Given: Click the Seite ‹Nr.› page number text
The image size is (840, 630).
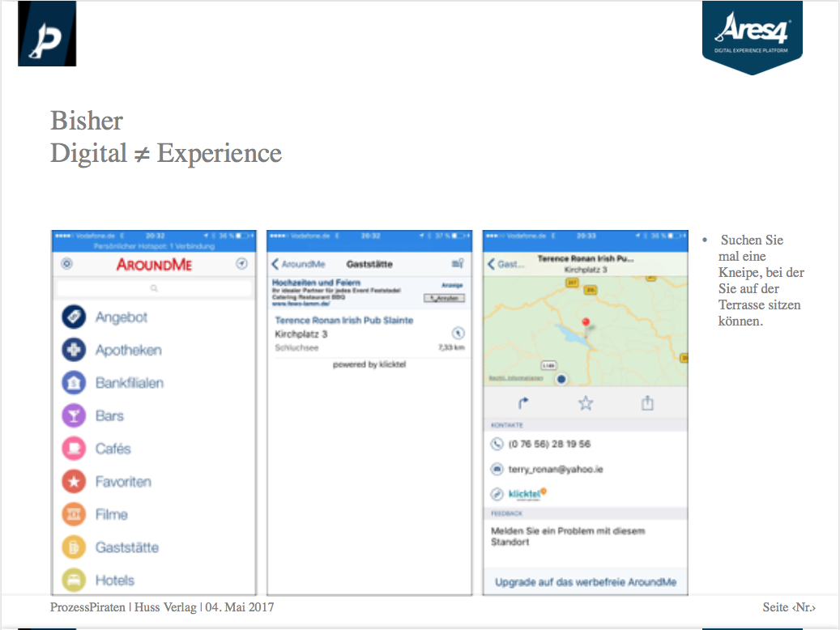Looking at the screenshot, I should coord(789,607).
